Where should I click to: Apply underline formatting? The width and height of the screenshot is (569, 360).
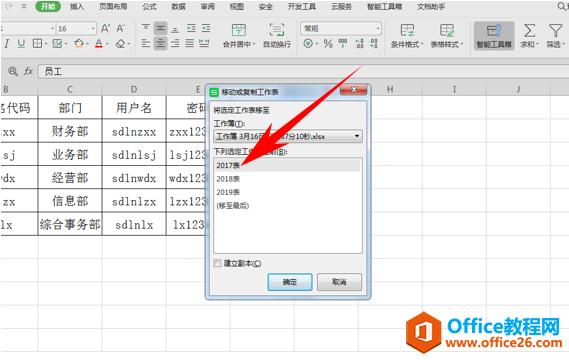(21, 44)
